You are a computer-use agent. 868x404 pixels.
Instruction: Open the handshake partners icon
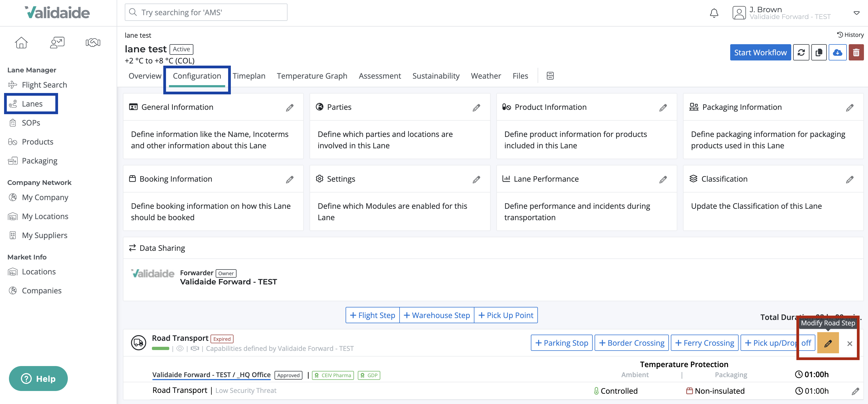coord(93,43)
